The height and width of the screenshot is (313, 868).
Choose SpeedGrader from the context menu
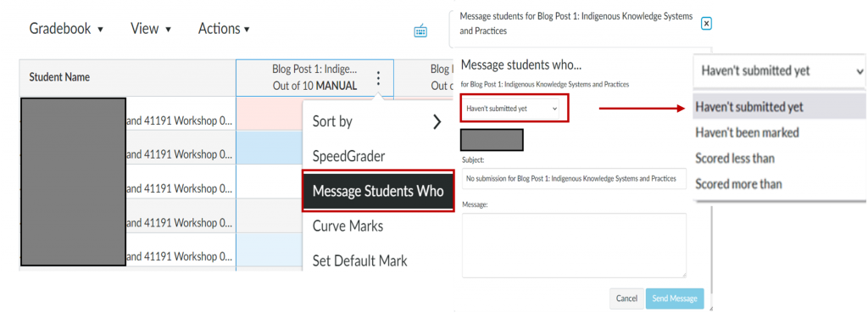pos(348,156)
